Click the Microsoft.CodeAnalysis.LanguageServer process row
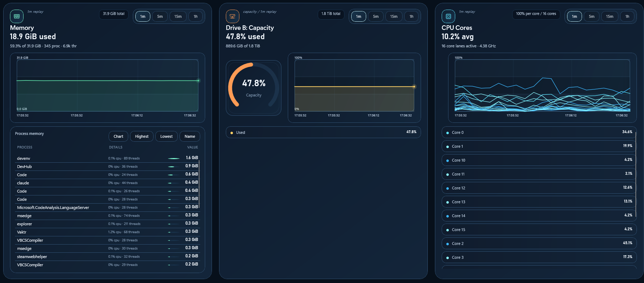644x283 pixels. [108, 207]
